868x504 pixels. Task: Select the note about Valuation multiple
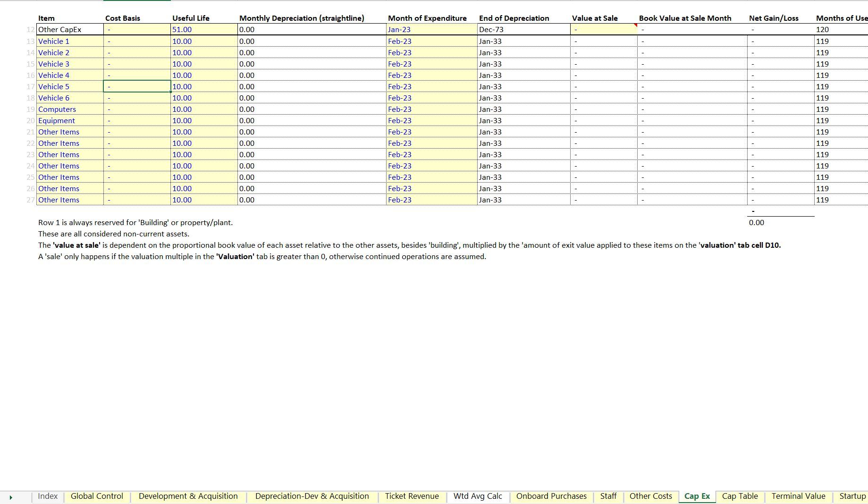click(262, 256)
